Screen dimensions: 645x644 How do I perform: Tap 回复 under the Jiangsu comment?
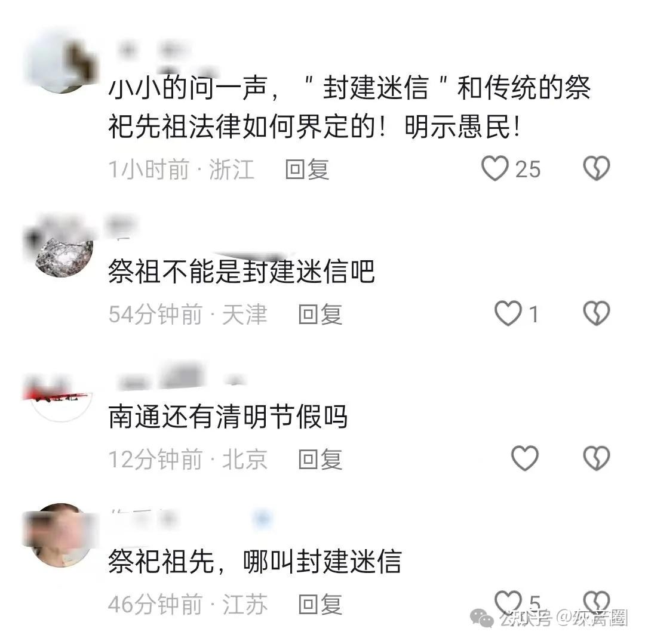[321, 604]
